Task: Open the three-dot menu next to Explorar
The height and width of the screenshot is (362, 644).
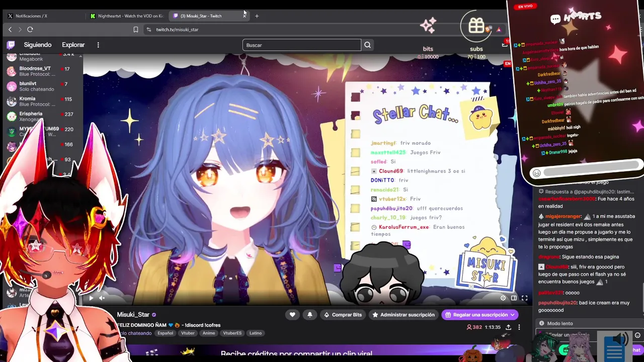Action: (98, 45)
